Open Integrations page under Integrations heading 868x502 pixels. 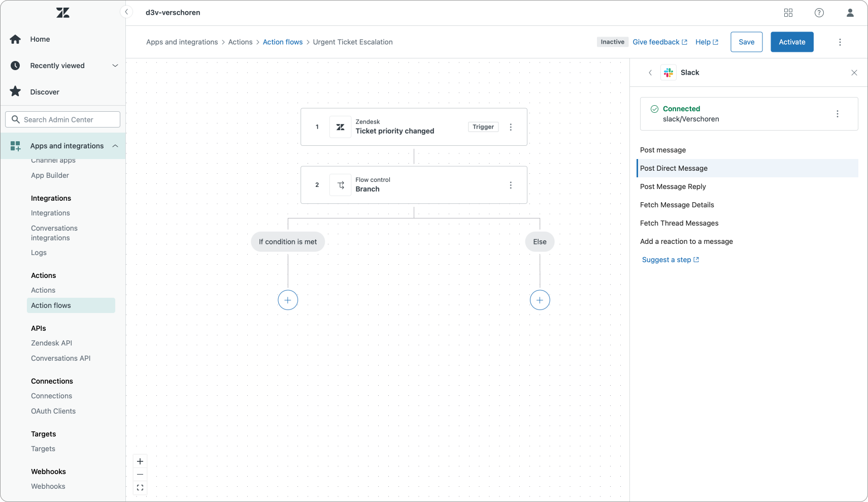tap(50, 213)
